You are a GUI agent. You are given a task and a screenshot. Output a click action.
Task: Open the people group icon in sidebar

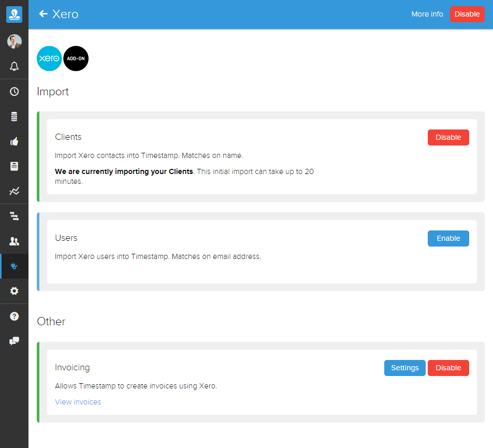tap(14, 241)
